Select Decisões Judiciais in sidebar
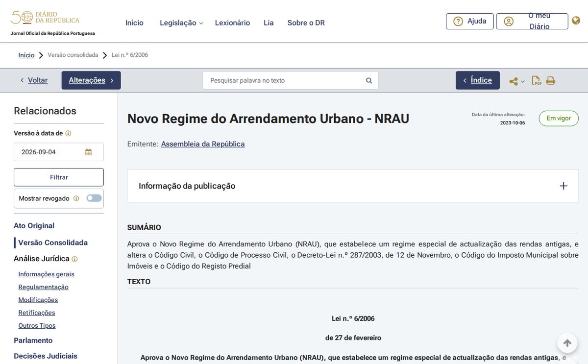This screenshot has width=588, height=364. (x=46, y=356)
